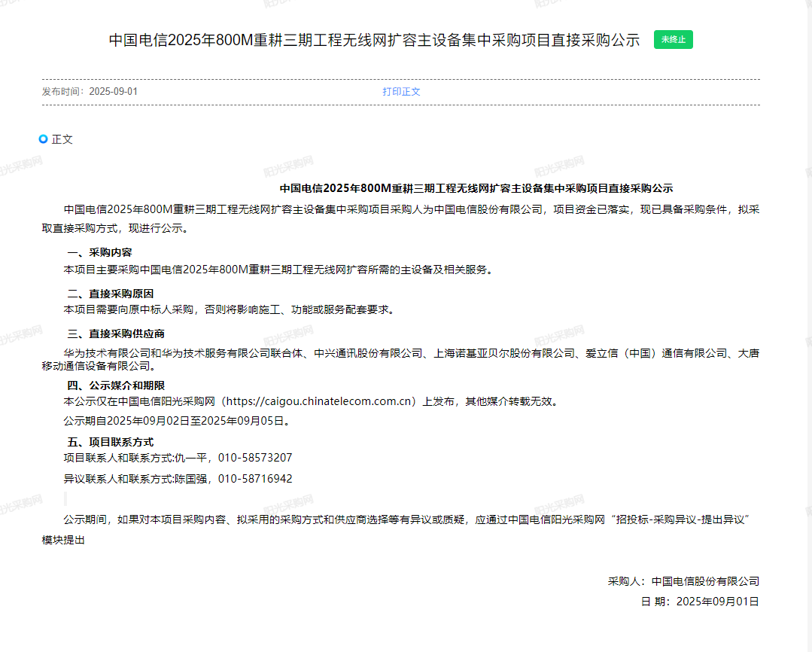Click the blue circle icon beside 正文
Viewport: 812px width, 652px height.
[44, 139]
